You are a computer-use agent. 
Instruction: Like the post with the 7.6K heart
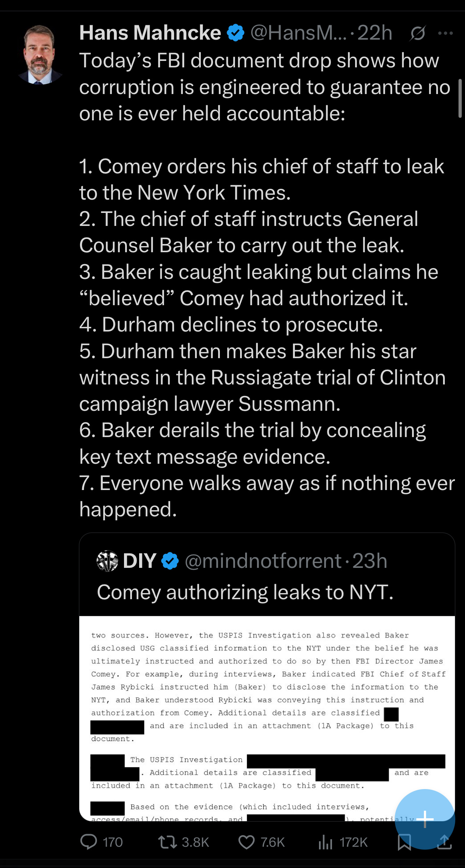click(x=261, y=842)
